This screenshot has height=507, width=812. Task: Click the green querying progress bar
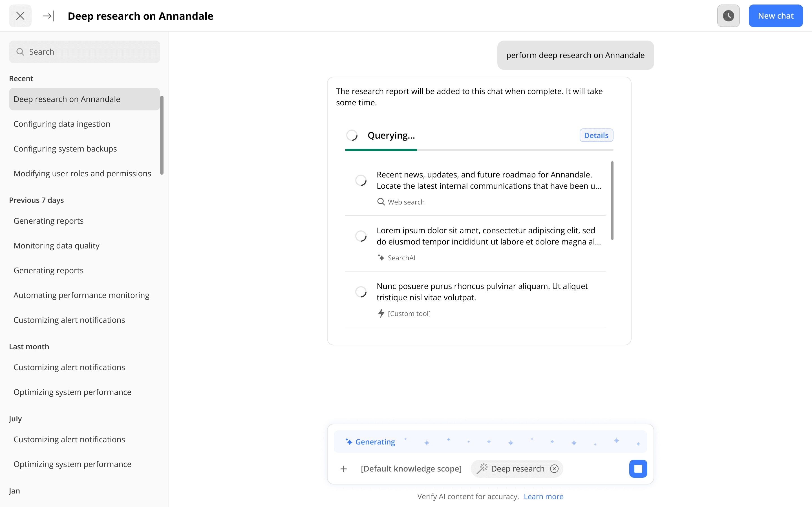[x=381, y=150]
